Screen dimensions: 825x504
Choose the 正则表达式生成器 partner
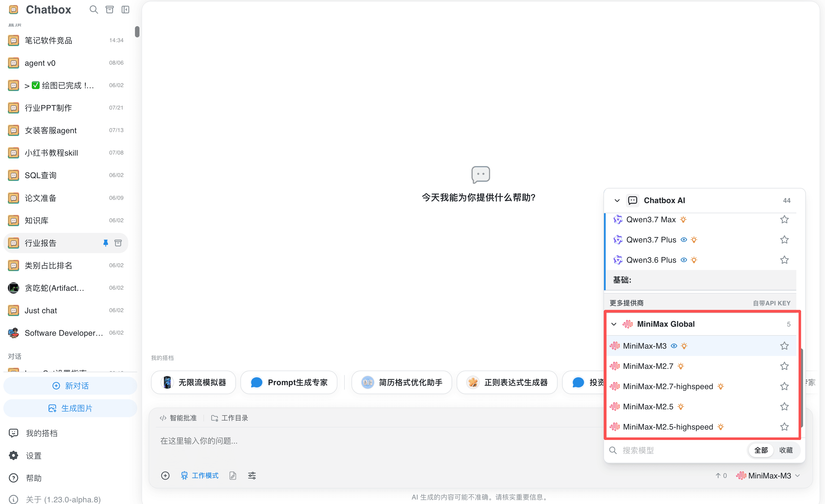(x=507, y=382)
